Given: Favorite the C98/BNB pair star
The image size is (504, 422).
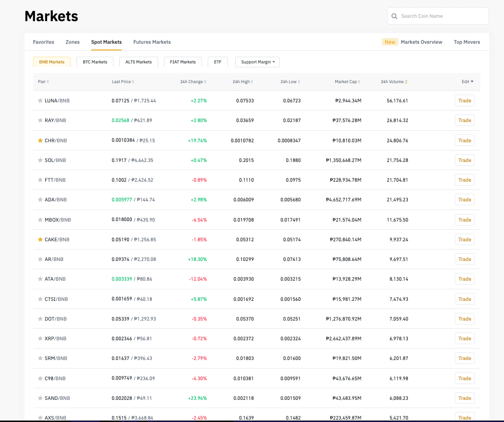Looking at the screenshot, I should tap(40, 378).
